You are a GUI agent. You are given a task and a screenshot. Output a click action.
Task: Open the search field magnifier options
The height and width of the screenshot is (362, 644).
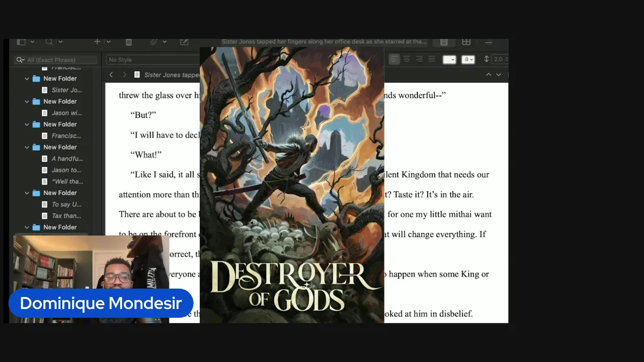(x=20, y=60)
